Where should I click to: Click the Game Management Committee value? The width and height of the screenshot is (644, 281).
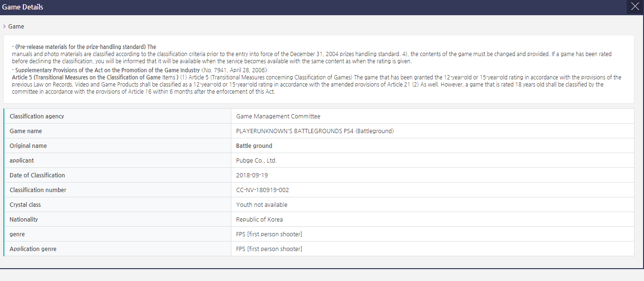(x=278, y=116)
